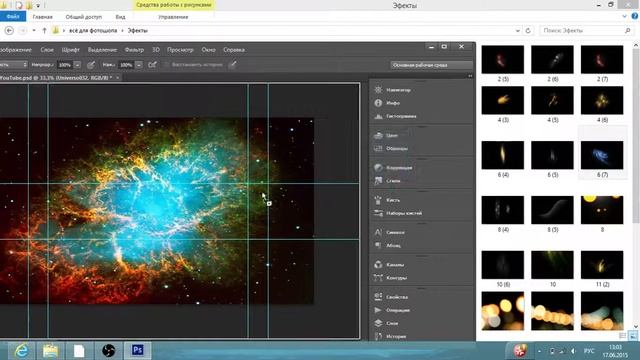This screenshot has height=360, width=640.
Task: Click the Photoshop taskbar icon
Action: [x=138, y=351]
